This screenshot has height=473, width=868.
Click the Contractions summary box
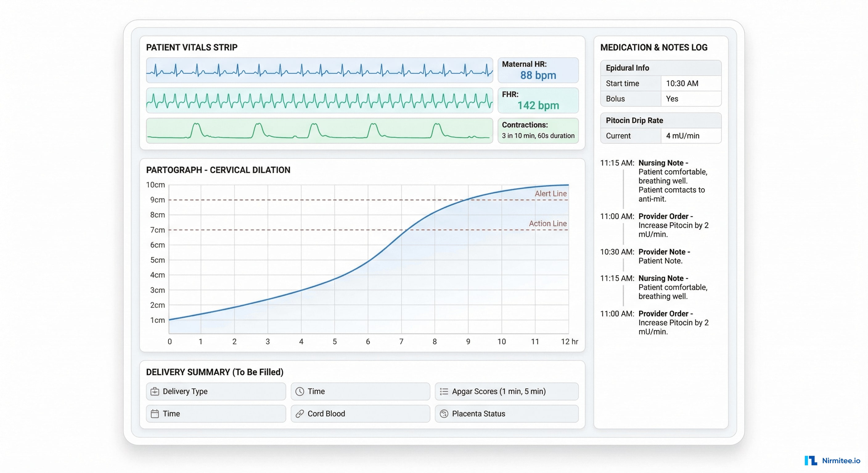(538, 131)
